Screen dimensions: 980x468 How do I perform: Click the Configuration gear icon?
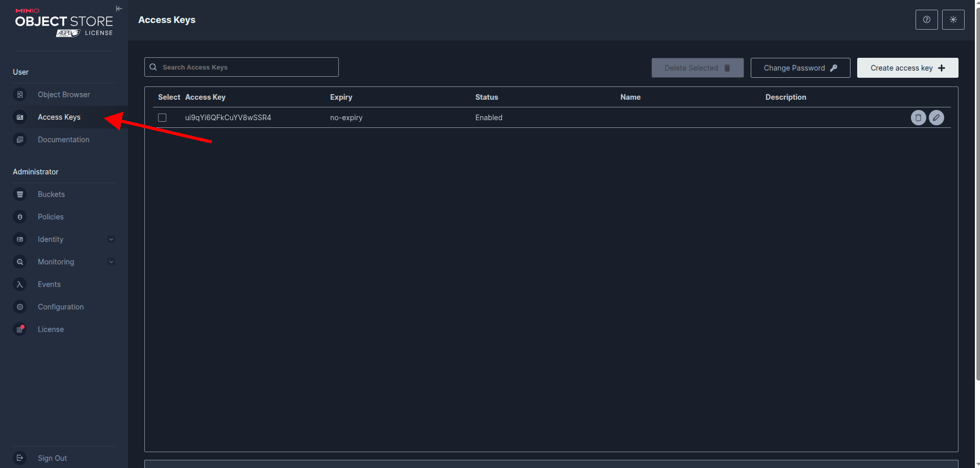[x=20, y=307]
